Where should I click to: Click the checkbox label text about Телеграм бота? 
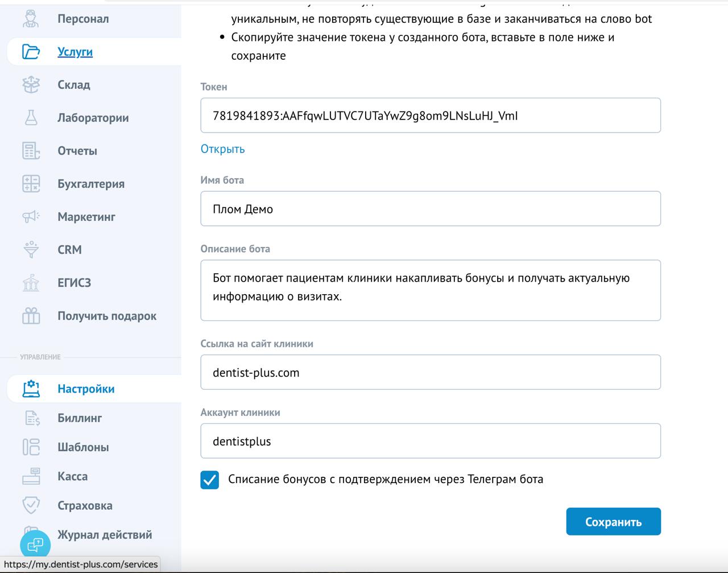pos(386,479)
